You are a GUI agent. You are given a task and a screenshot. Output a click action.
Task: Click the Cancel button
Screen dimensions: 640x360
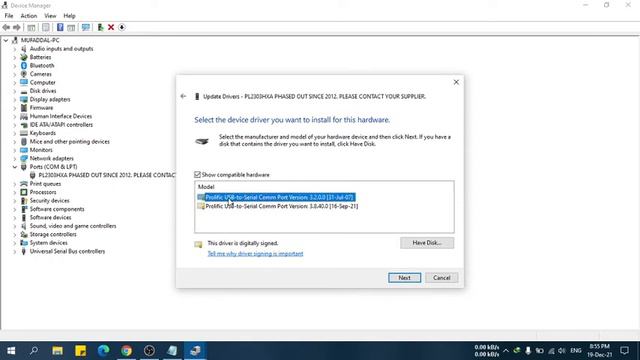(442, 278)
